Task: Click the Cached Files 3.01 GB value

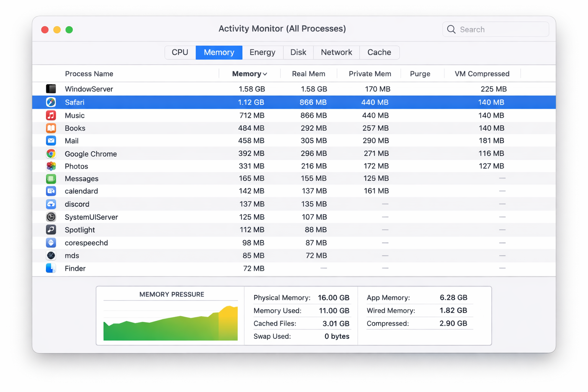Action: (336, 323)
